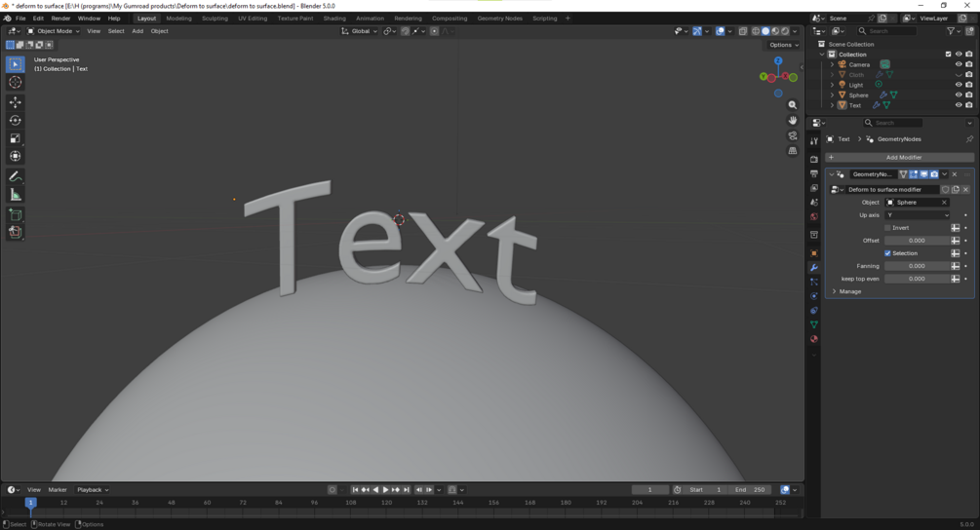This screenshot has width=980, height=530.
Task: Toggle viewport visibility of Camera
Action: click(x=959, y=64)
